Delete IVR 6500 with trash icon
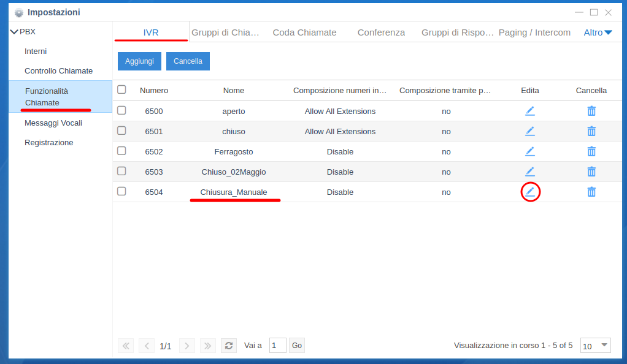The width and height of the screenshot is (627, 364). coord(591,111)
